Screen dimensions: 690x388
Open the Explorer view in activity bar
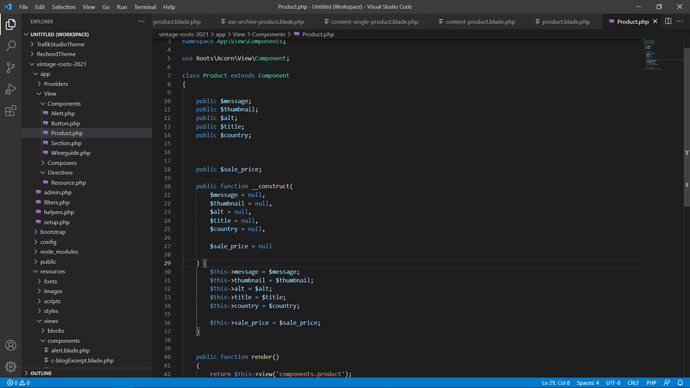point(11,24)
